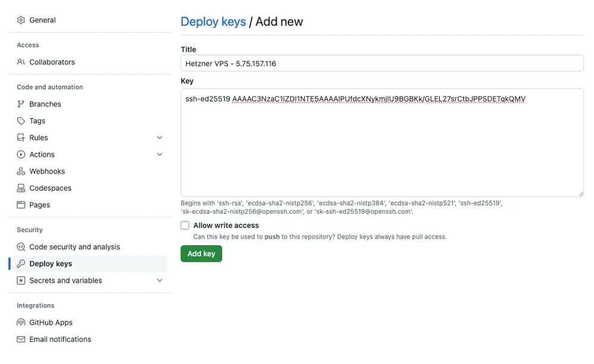Click the Pages browser icon

click(x=21, y=205)
